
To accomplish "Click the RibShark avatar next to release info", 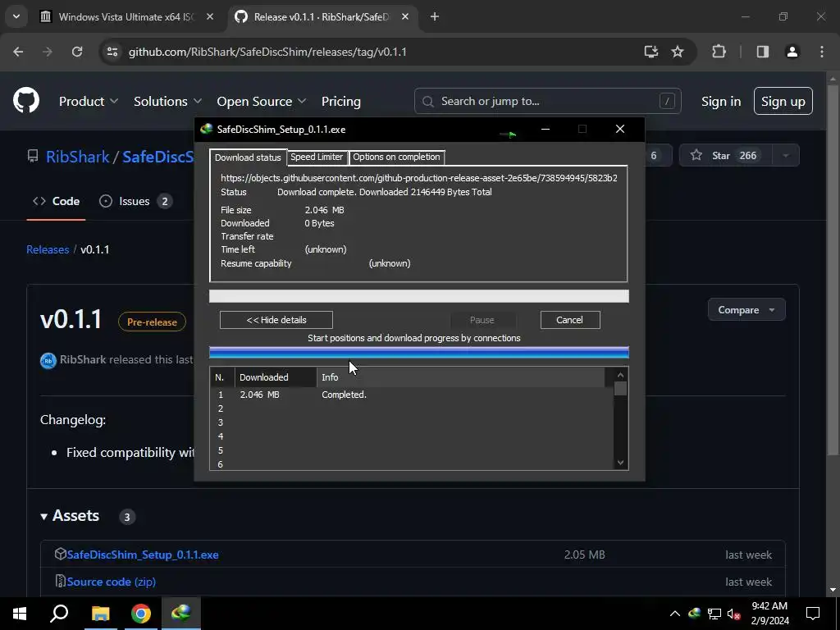I will pyautogui.click(x=48, y=361).
